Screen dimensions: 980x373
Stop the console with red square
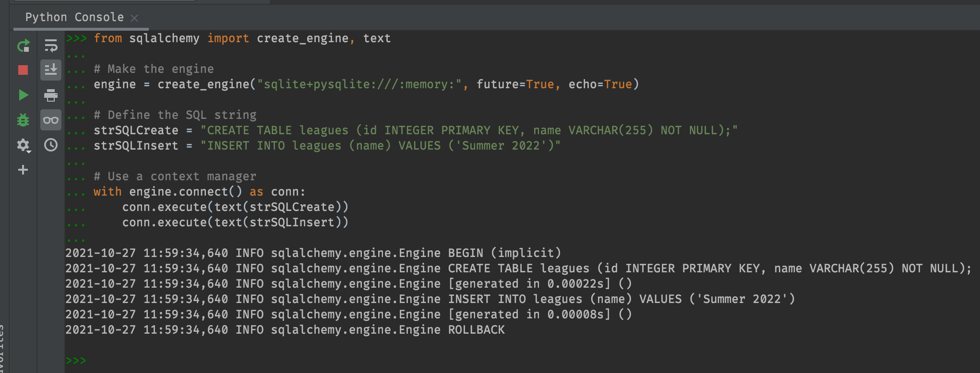[23, 70]
